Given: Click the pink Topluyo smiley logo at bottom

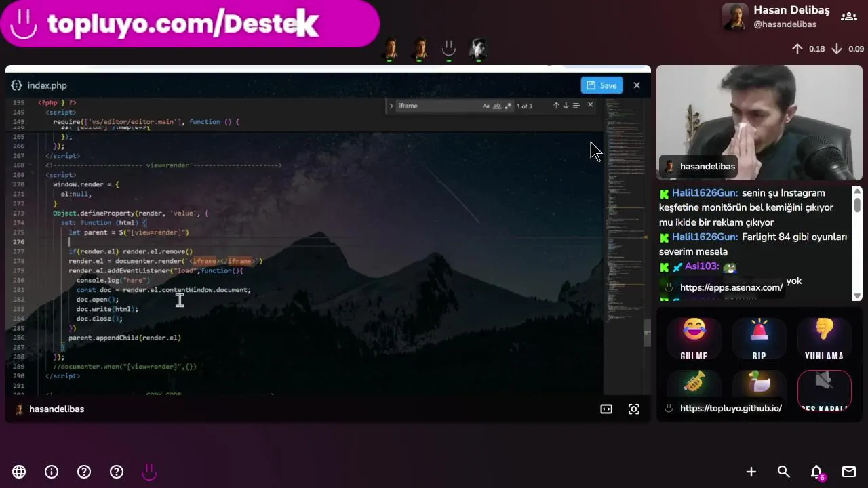Looking at the screenshot, I should pyautogui.click(x=149, y=472).
